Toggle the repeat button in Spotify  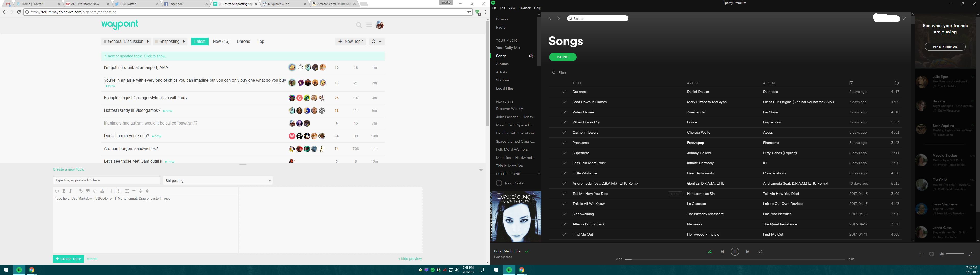tap(761, 252)
